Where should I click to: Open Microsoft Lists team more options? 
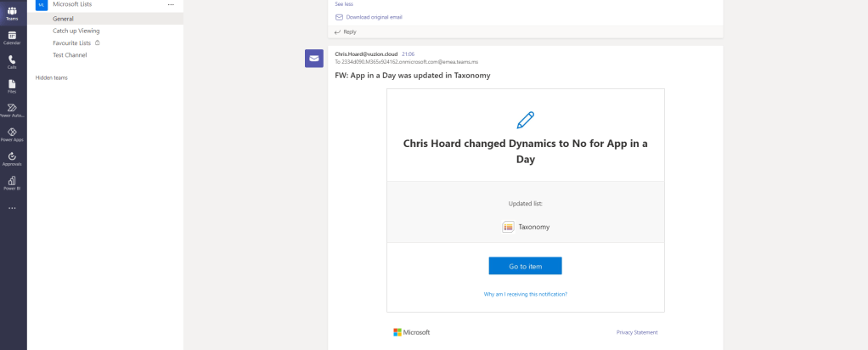click(x=171, y=4)
